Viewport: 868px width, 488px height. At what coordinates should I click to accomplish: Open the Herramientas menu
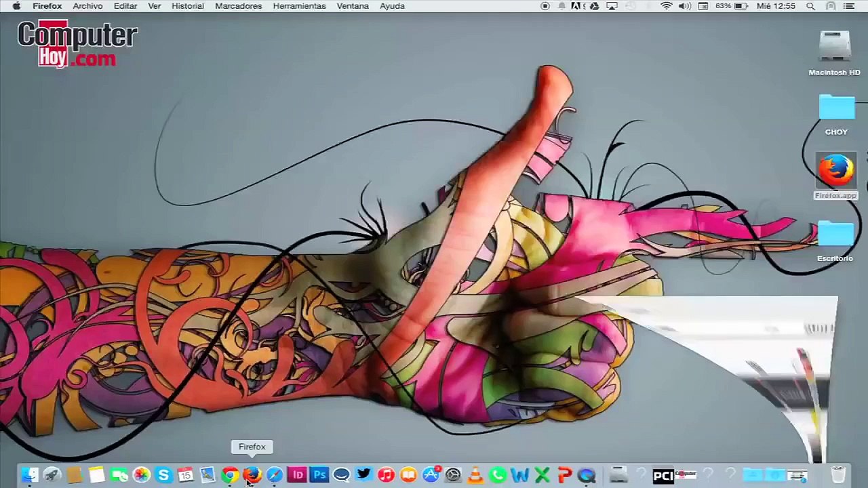(299, 6)
